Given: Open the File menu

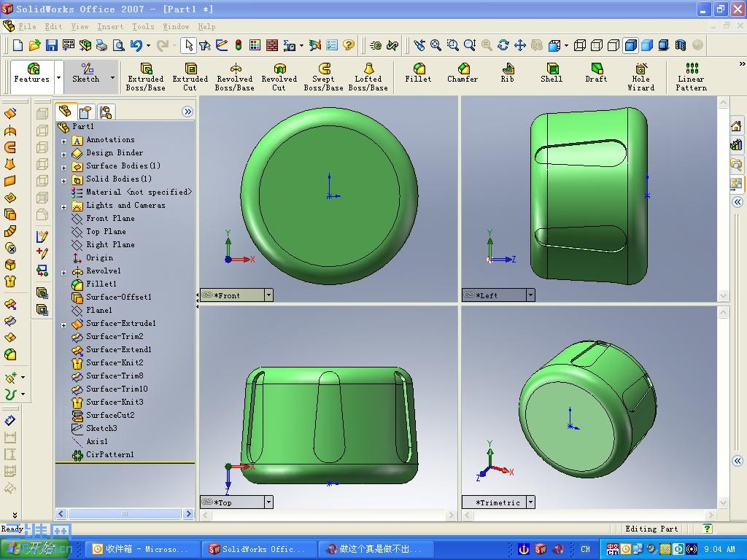Looking at the screenshot, I should (27, 27).
